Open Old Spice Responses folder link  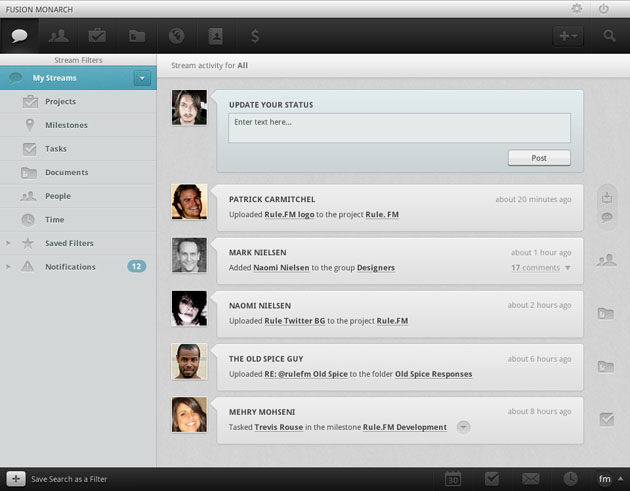[434, 374]
